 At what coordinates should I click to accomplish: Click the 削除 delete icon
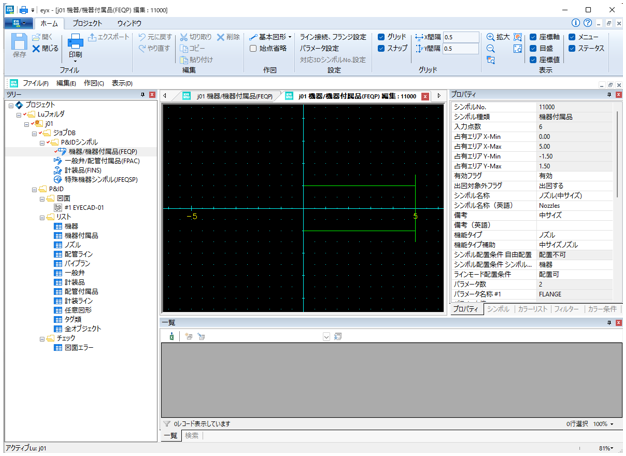(220, 37)
